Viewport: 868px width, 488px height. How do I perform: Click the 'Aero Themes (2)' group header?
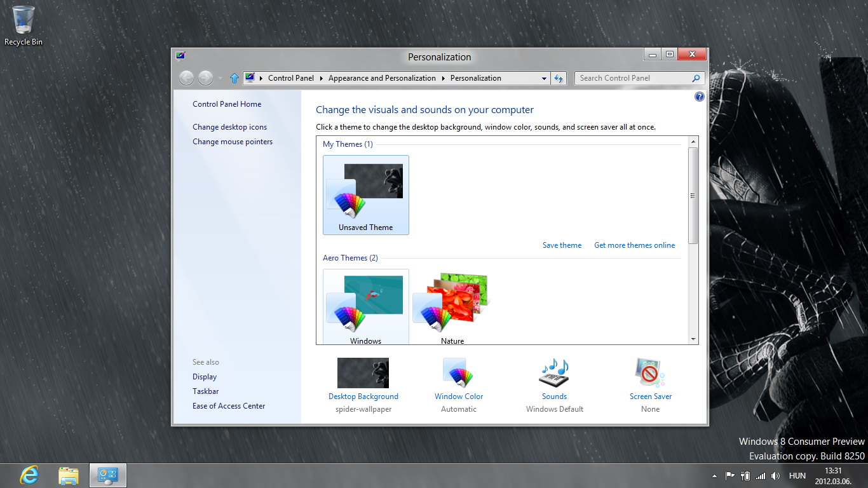click(350, 258)
